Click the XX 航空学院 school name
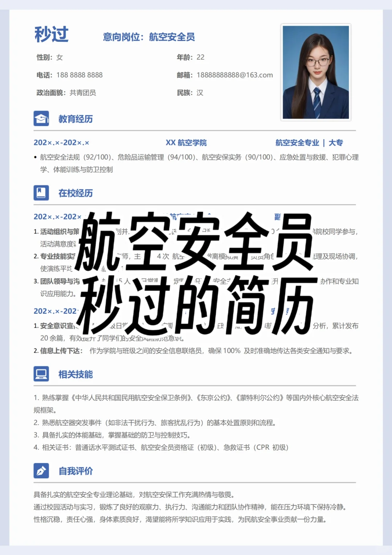392x555 pixels. (186, 142)
